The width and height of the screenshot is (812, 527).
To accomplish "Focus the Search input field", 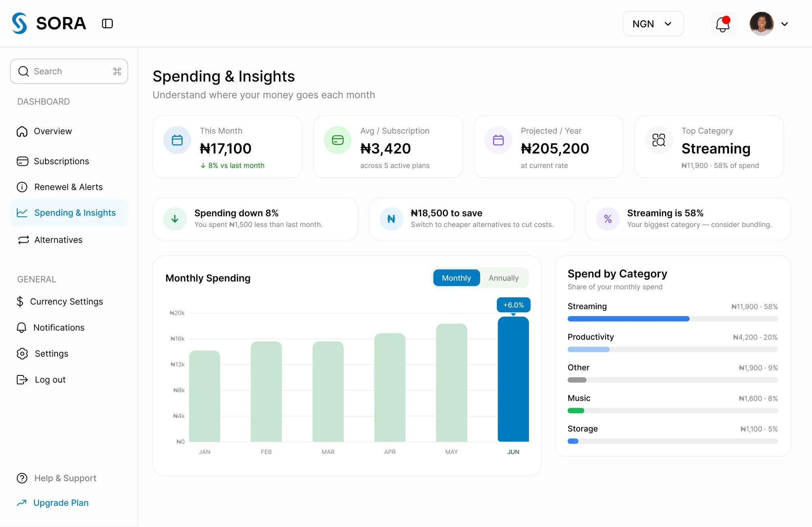I will (69, 71).
